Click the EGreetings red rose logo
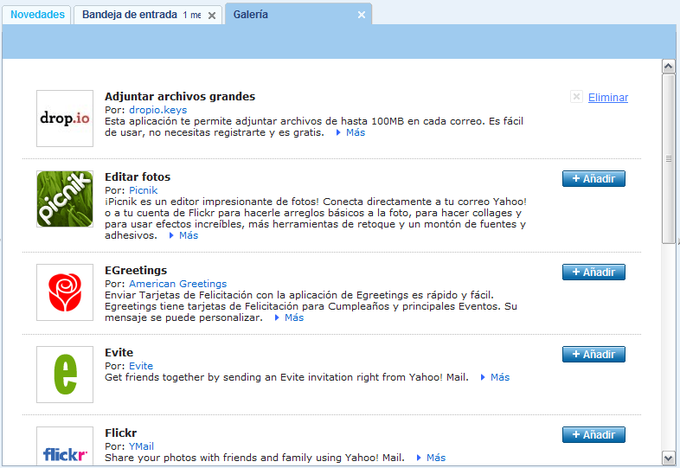Viewport: 680px width, 468px height. (65, 292)
